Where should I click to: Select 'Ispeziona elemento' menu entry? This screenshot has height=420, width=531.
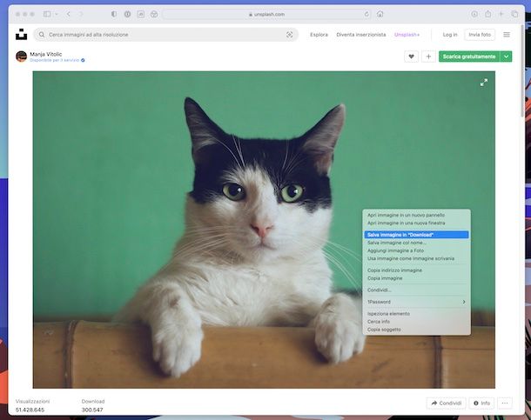coord(417,314)
